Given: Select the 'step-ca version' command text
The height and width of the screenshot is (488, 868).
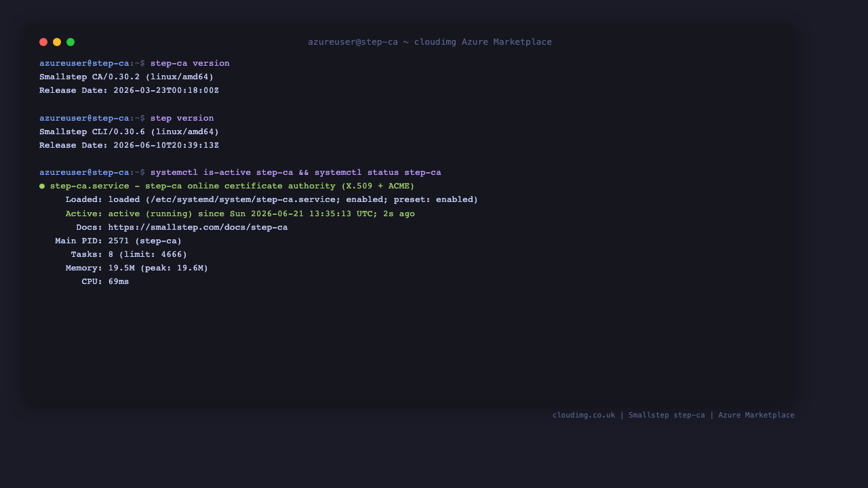Looking at the screenshot, I should pos(190,63).
